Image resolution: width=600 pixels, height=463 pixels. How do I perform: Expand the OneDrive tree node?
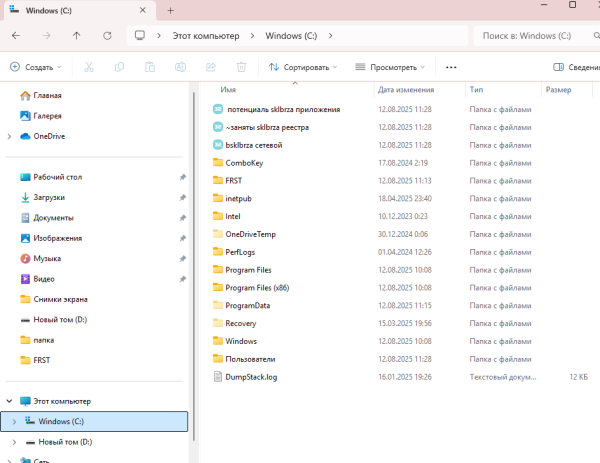coord(9,136)
